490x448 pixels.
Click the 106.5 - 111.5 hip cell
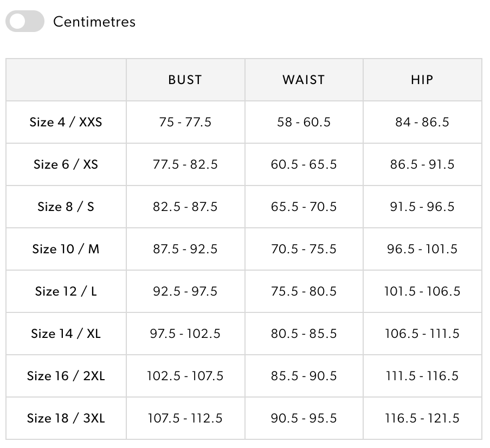[422, 334]
